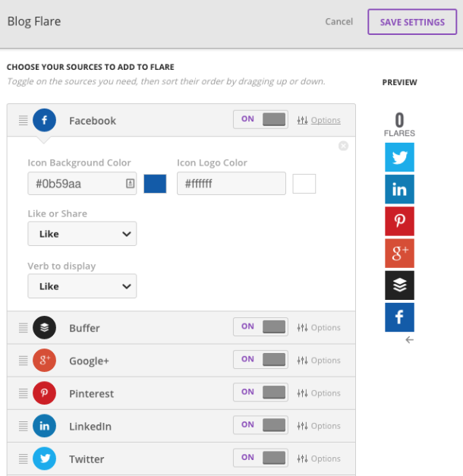Click the left arrow below the preview flares
The image size is (463, 476).
(x=410, y=340)
